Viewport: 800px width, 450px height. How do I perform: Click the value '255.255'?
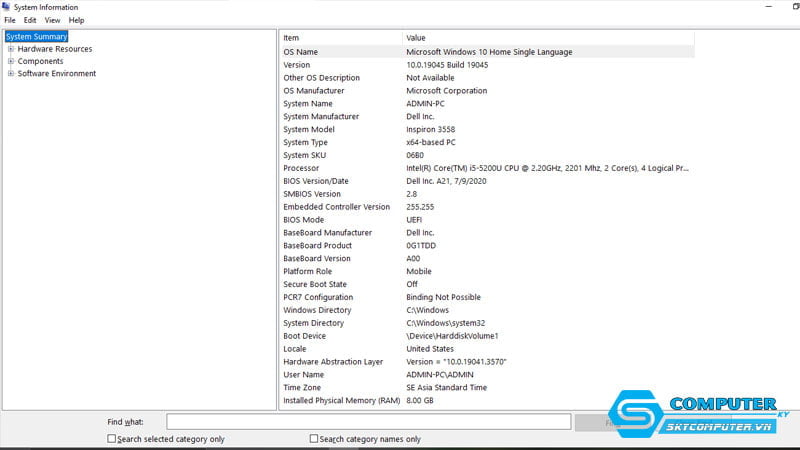[420, 207]
